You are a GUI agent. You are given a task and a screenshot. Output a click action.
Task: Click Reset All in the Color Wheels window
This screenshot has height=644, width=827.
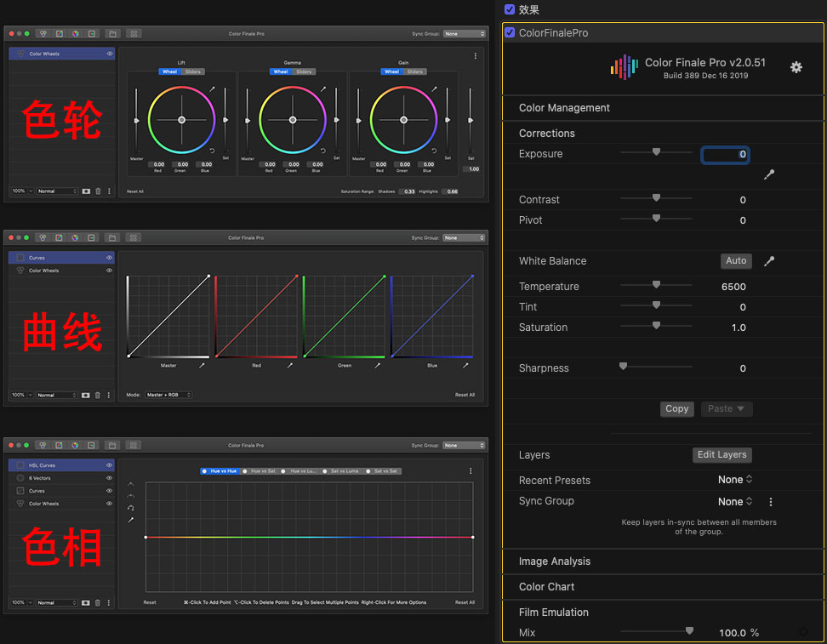pyautogui.click(x=135, y=191)
